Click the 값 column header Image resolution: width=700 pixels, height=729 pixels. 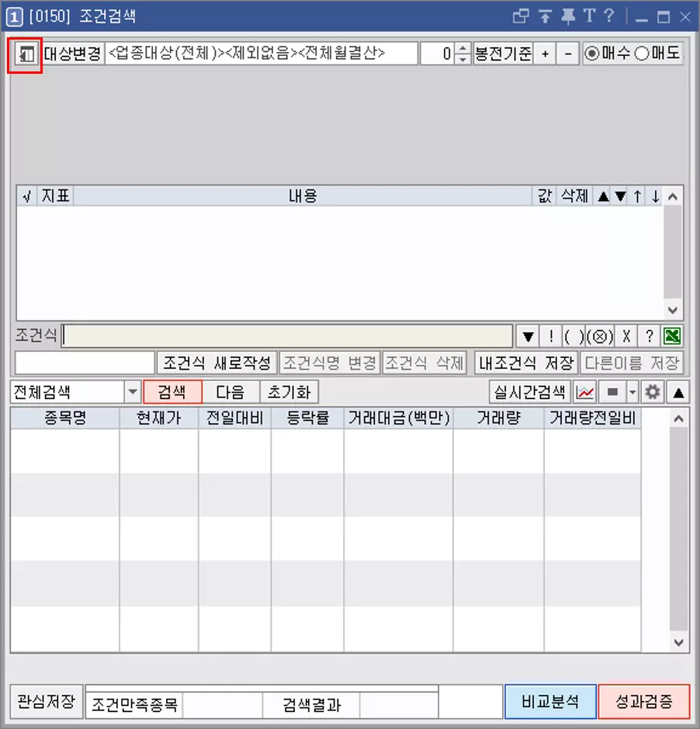544,196
